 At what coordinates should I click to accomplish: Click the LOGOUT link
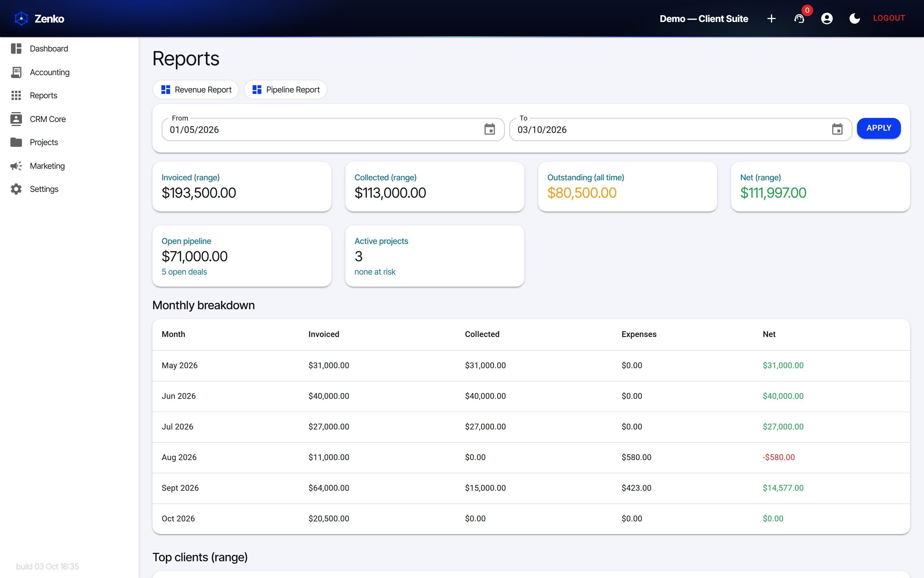coord(889,18)
